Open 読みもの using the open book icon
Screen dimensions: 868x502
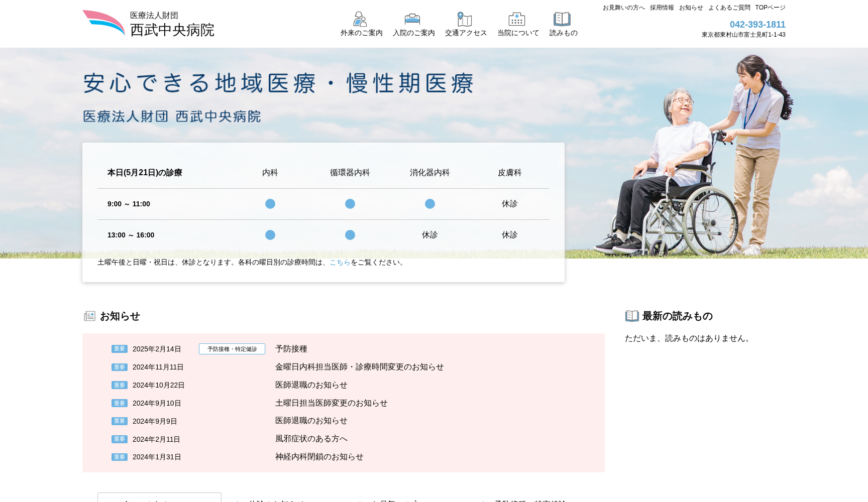tap(563, 19)
